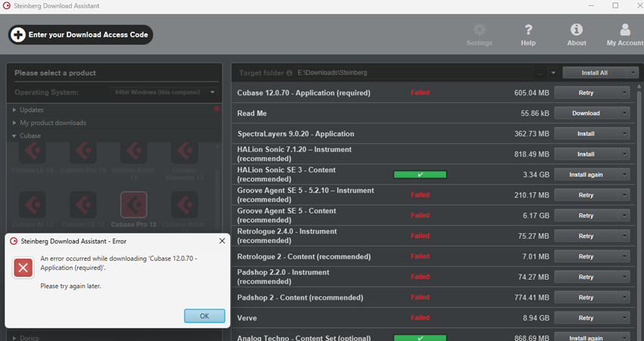The image size is (644, 341).
Task: Retry Groove Agent SE 5 5.2.10 Instrument
Action: click(x=586, y=195)
